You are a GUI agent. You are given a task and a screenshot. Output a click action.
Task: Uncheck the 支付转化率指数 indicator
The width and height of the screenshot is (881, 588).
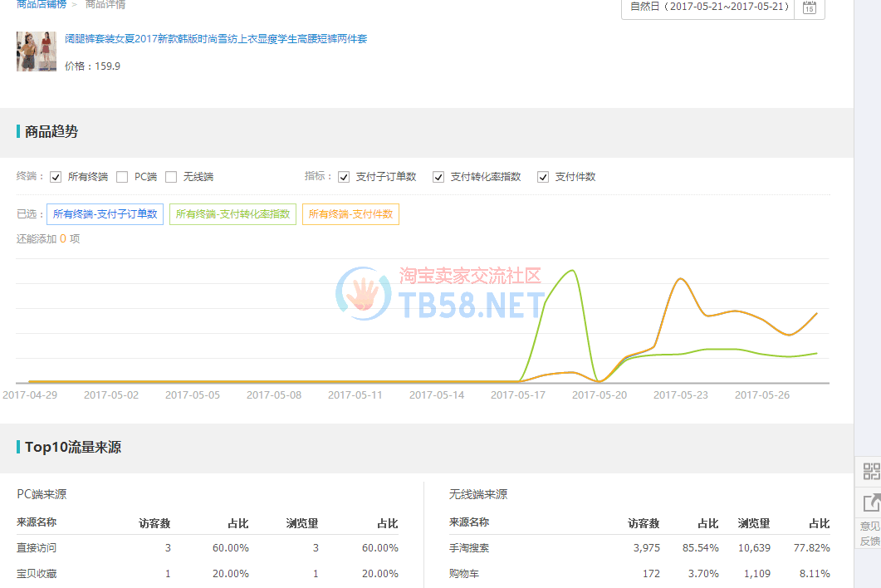[x=438, y=177]
